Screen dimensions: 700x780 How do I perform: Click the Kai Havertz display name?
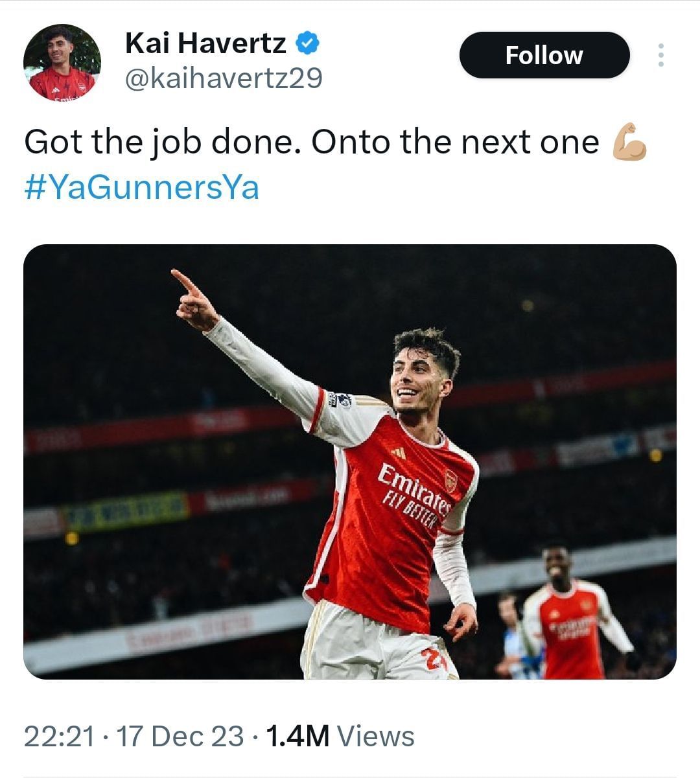(x=205, y=43)
